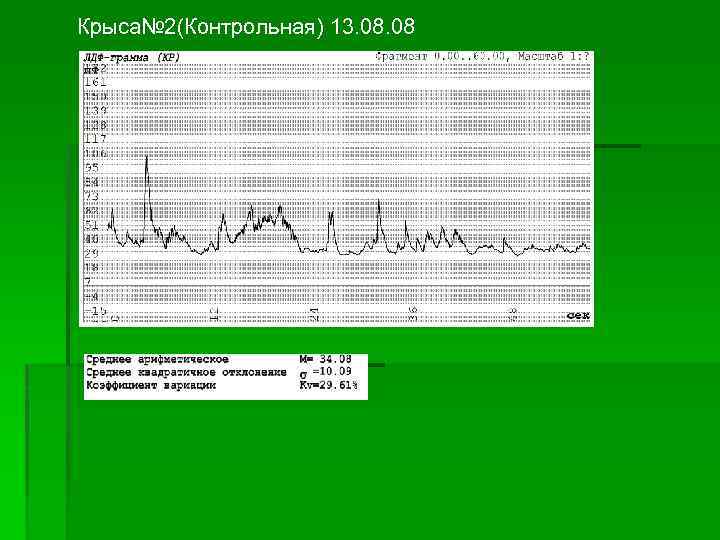This screenshot has width=720, height=540.
Task: Click the Среднее арифметическое label
Action: coord(158,360)
